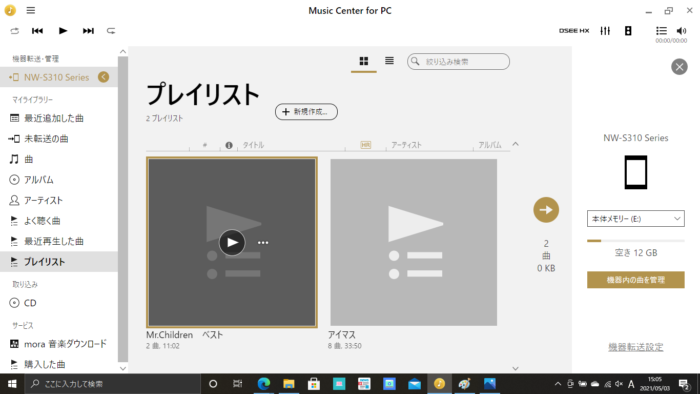
Task: Open the equalizer settings
Action: [x=605, y=31]
